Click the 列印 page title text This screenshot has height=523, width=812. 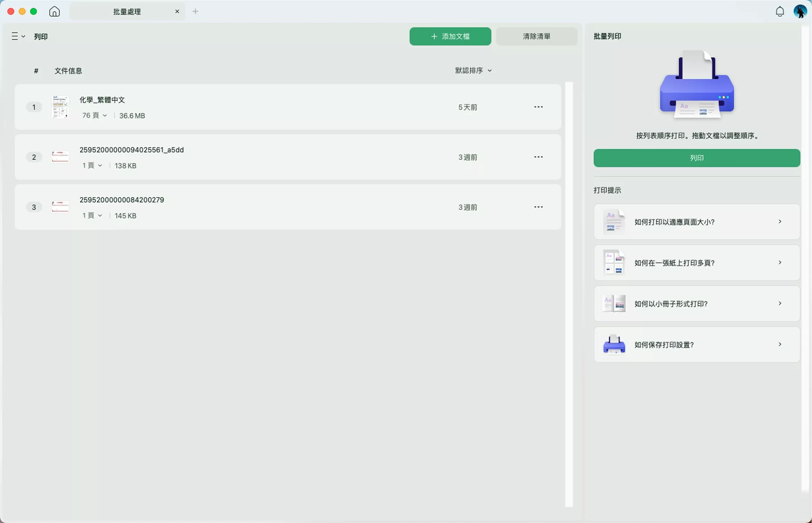41,36
